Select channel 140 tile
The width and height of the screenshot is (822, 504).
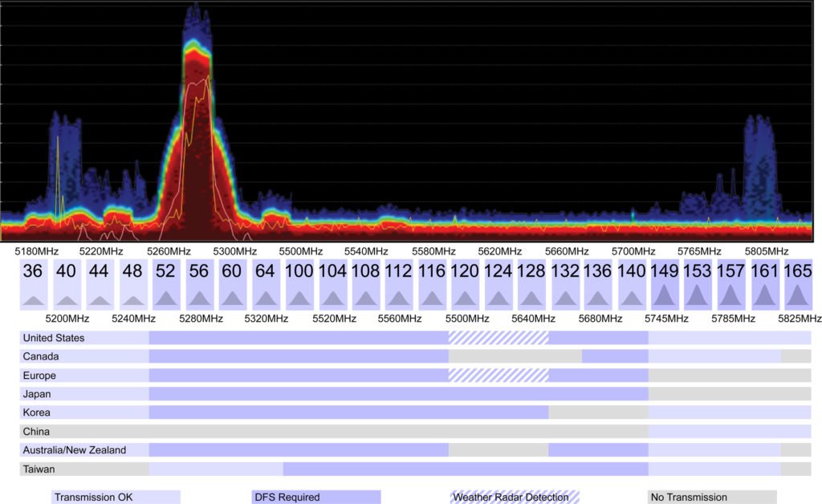tap(632, 284)
